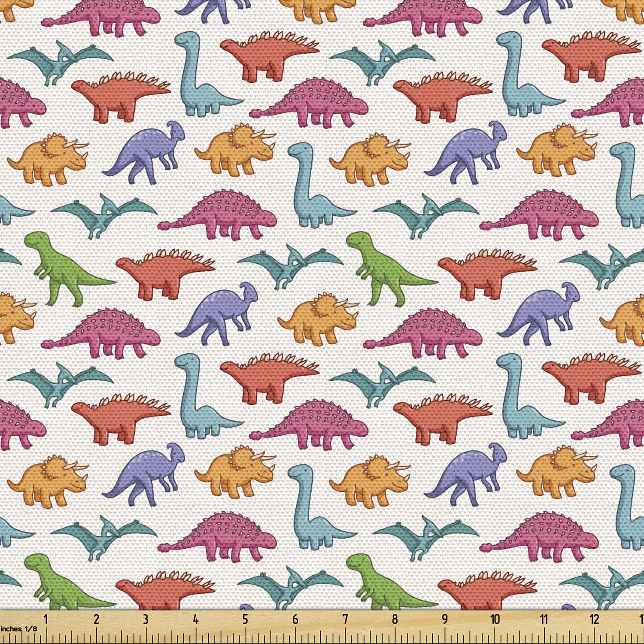This screenshot has height=644, width=644.
Task: Select the ruler's 3 inch mark
Action: pyautogui.click(x=146, y=619)
